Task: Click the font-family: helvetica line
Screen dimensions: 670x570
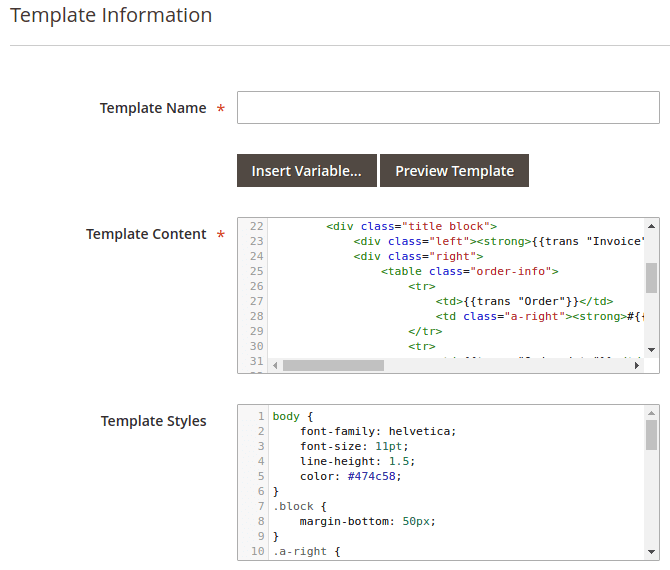Action: (378, 431)
